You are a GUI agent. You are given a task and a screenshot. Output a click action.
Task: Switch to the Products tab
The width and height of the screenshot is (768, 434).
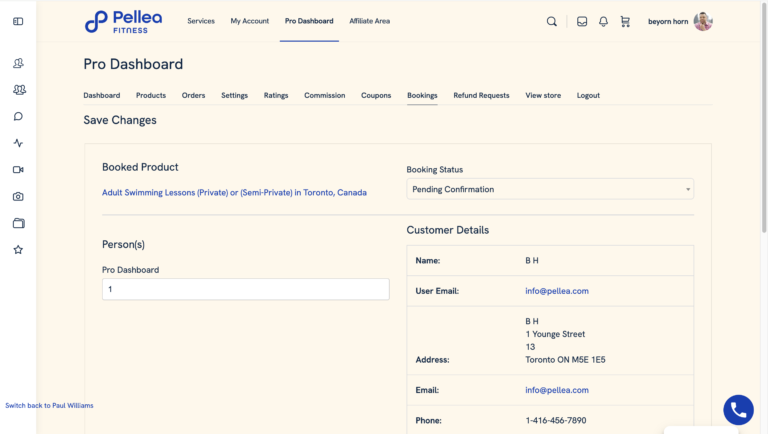pos(151,96)
